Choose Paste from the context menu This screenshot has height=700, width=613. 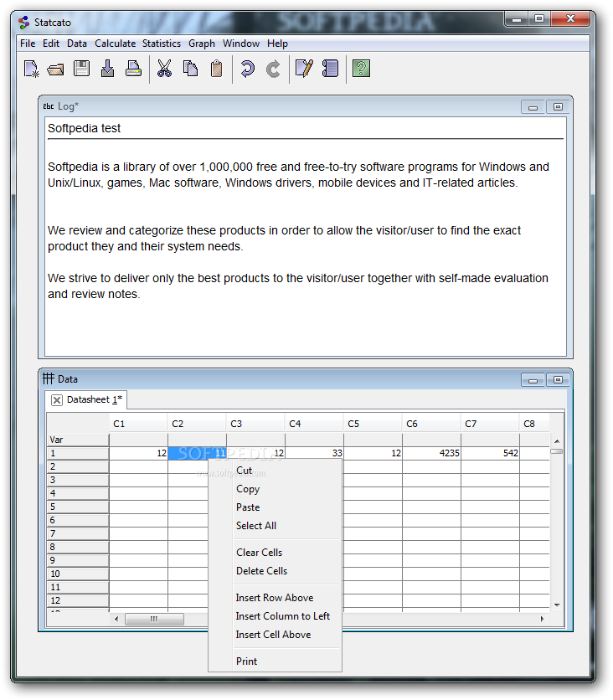pyautogui.click(x=275, y=507)
